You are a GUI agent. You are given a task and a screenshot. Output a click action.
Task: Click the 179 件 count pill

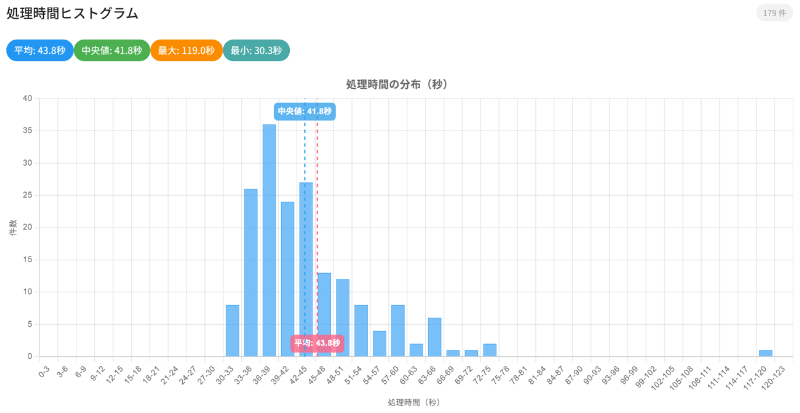774,13
